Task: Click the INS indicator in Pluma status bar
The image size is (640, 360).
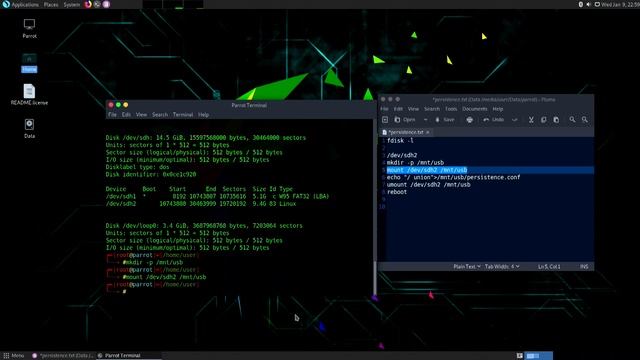Action: pos(584,267)
